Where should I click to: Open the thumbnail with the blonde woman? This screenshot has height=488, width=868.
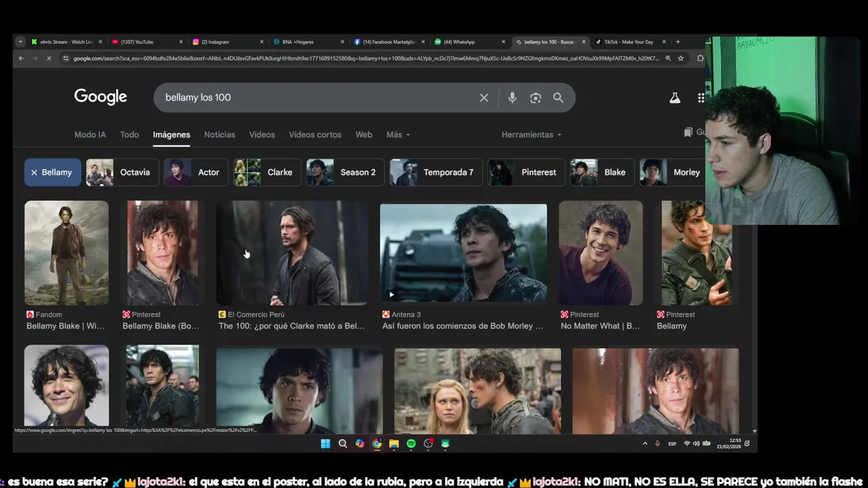point(477,391)
